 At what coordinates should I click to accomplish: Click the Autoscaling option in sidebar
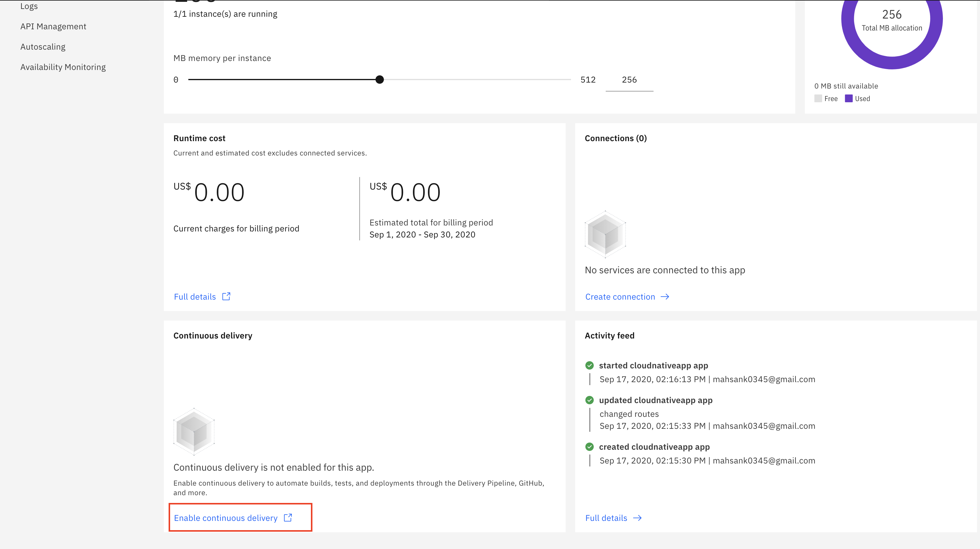42,46
